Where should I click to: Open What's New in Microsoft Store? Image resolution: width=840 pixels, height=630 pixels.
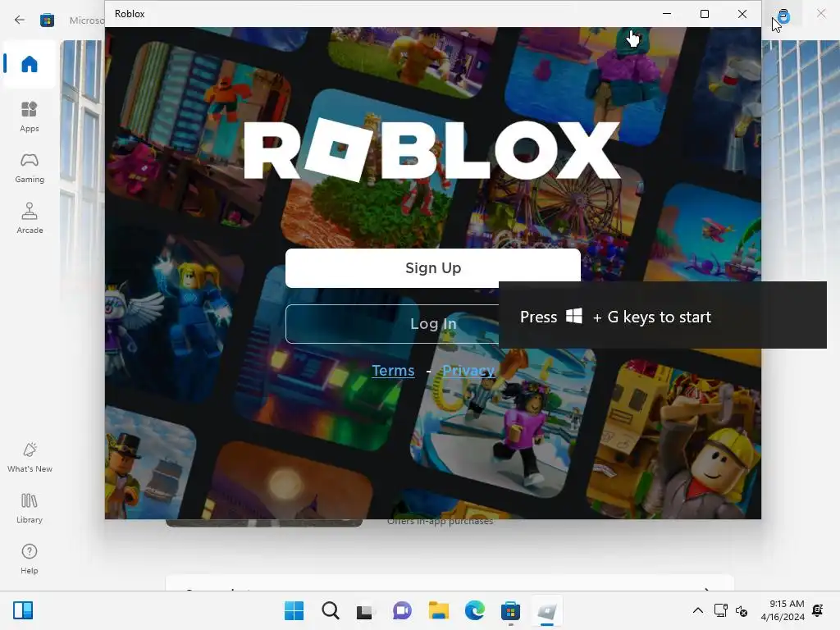click(30, 458)
